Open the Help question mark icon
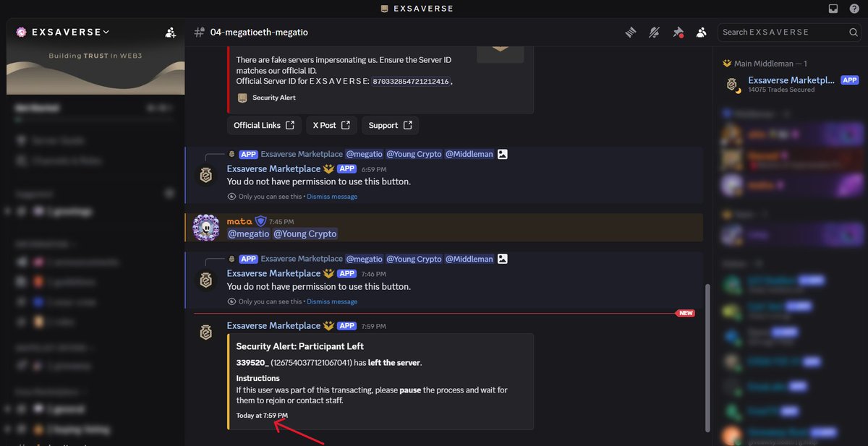868x446 pixels. click(854, 9)
